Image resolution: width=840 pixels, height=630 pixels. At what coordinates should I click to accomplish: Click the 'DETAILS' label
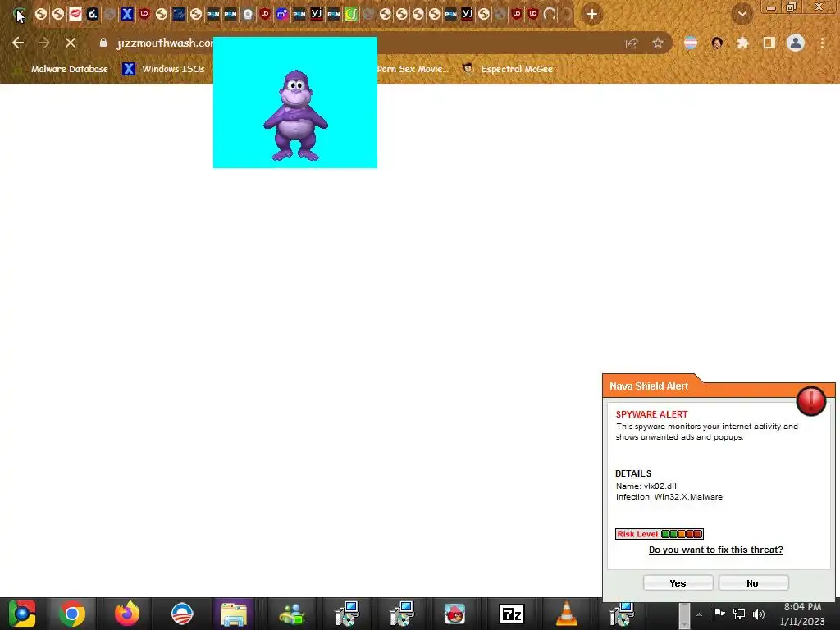point(633,473)
